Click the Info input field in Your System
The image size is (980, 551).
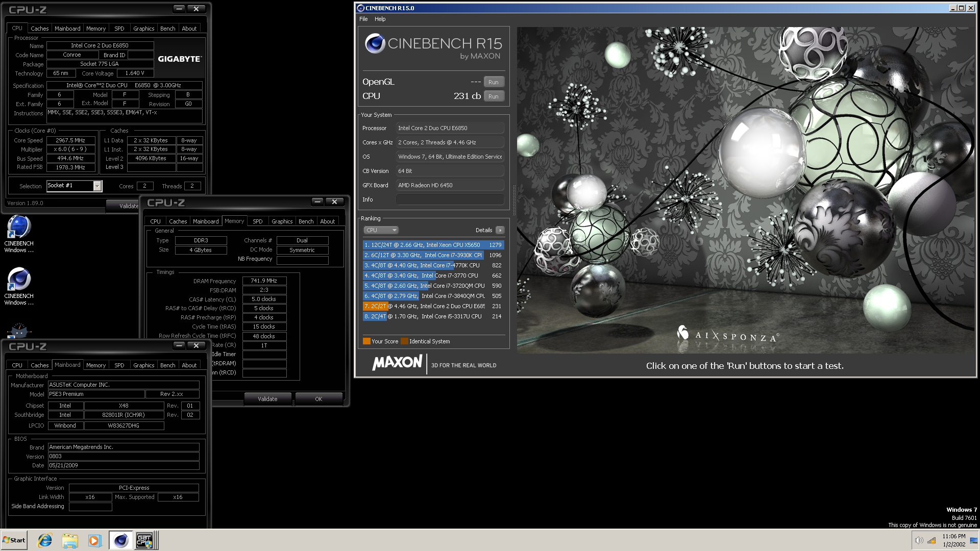tap(450, 199)
